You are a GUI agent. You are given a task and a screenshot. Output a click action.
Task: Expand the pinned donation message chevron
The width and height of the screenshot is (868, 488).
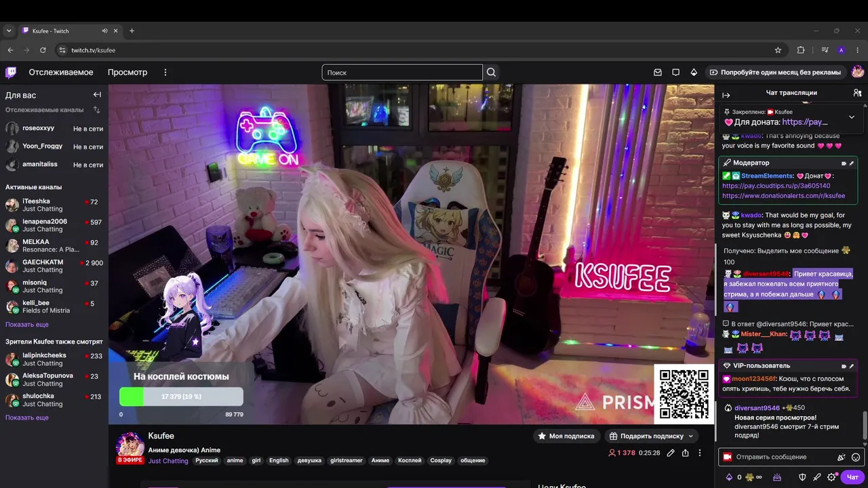[x=852, y=117]
